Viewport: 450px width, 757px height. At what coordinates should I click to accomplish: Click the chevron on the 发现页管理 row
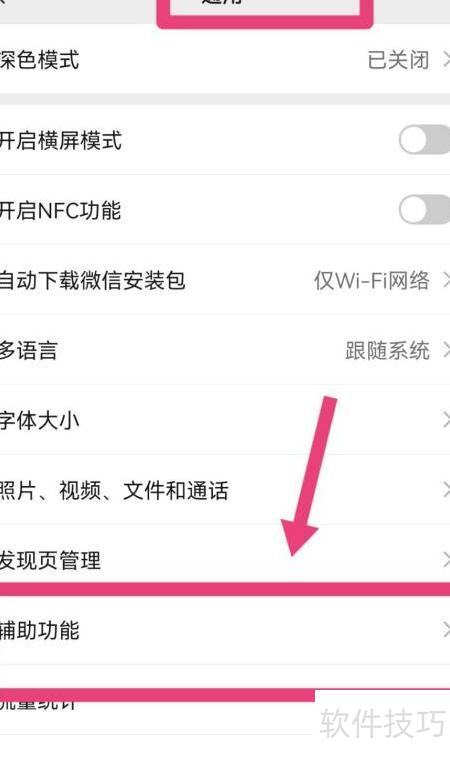coord(447,561)
